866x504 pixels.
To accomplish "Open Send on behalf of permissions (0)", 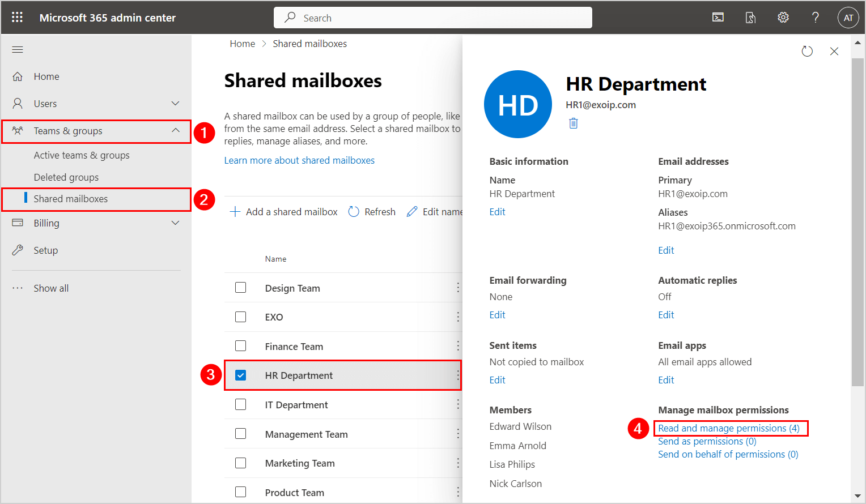I will [728, 454].
